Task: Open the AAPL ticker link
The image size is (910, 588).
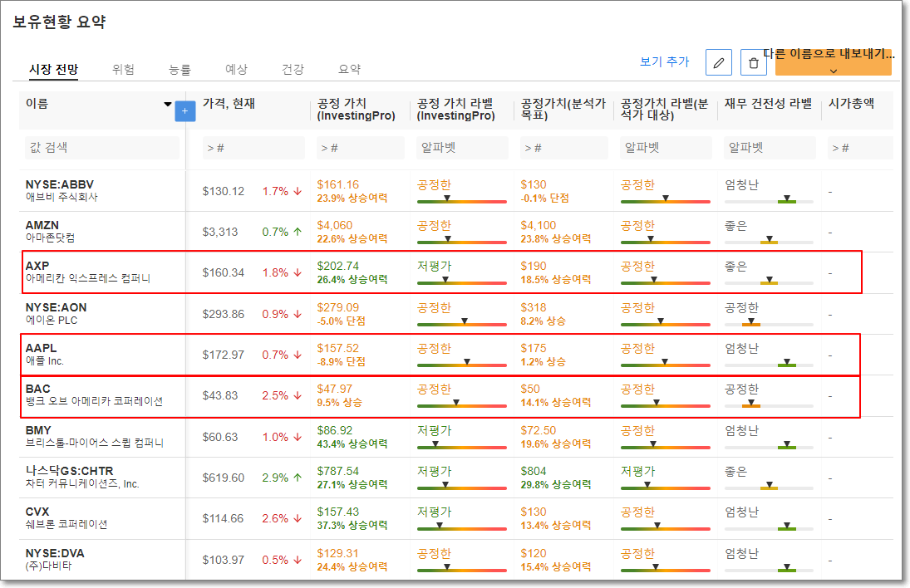Action: tap(41, 348)
